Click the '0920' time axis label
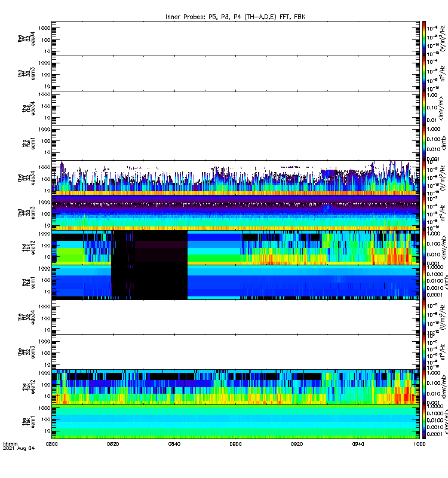The height and width of the screenshot is (478, 448). coord(297,444)
